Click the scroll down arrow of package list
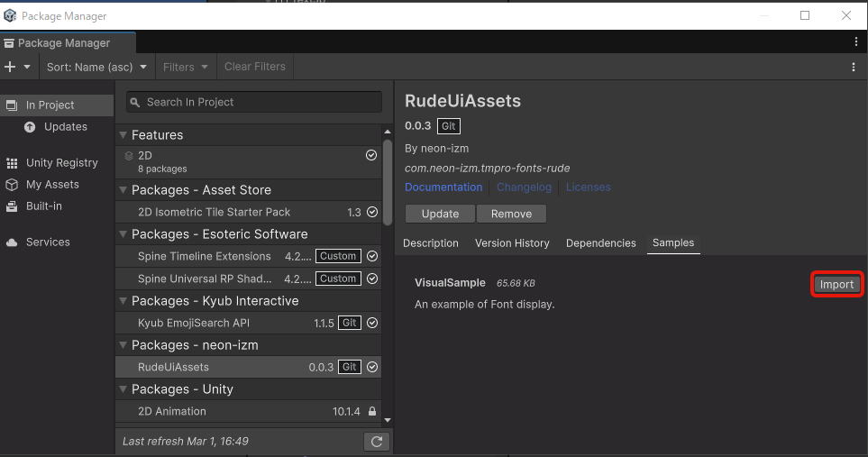Image resolution: width=868 pixels, height=457 pixels. pos(388,420)
